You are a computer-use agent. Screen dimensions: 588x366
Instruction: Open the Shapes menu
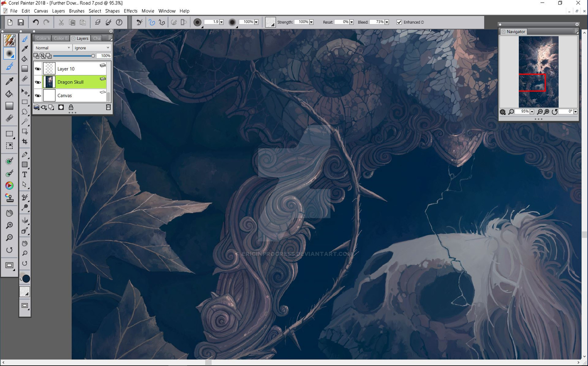click(x=112, y=11)
